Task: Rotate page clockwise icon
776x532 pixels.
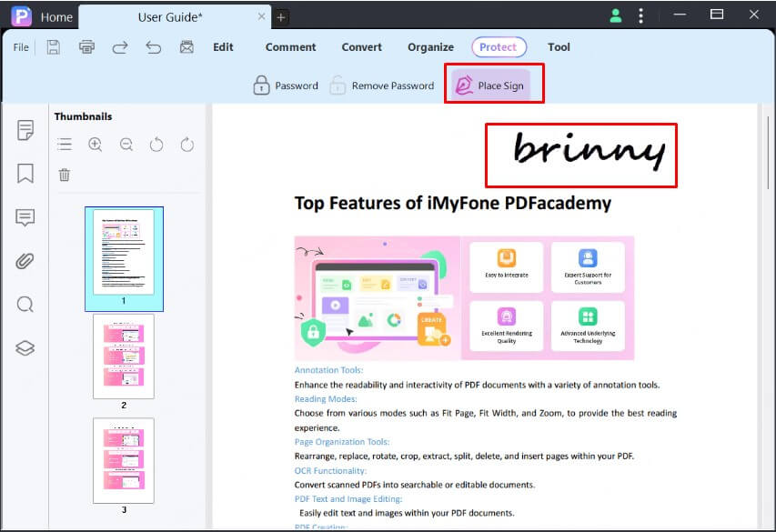Action: pos(187,145)
